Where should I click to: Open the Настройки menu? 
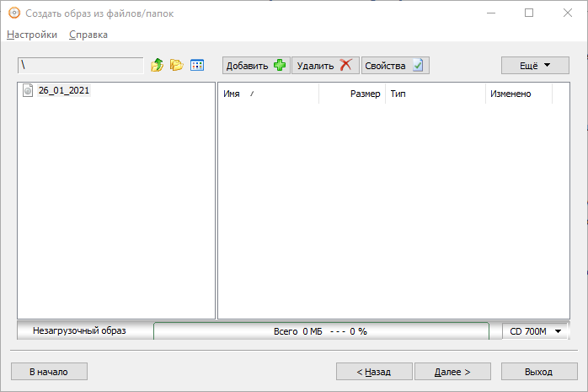32,35
